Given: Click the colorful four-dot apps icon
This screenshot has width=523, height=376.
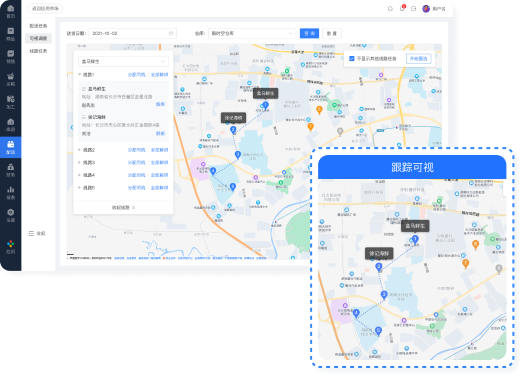Looking at the screenshot, I should (11, 244).
